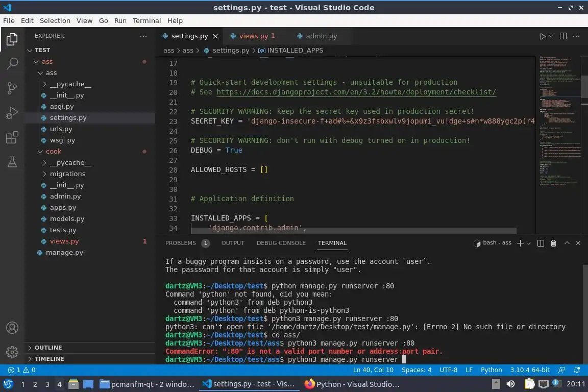Open the Terminal menu
Screen dimensions: 588x392
click(146, 20)
